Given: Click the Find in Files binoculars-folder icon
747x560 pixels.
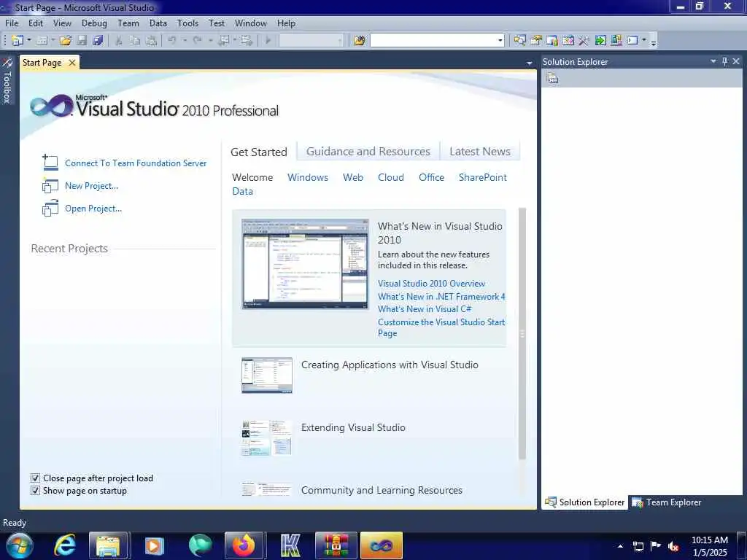Looking at the screenshot, I should 360,41.
